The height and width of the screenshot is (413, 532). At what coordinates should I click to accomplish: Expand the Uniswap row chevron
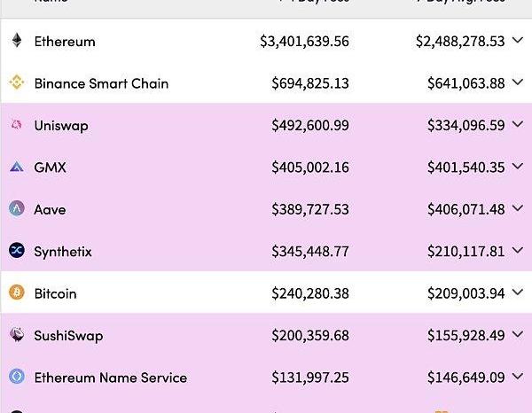[518, 125]
